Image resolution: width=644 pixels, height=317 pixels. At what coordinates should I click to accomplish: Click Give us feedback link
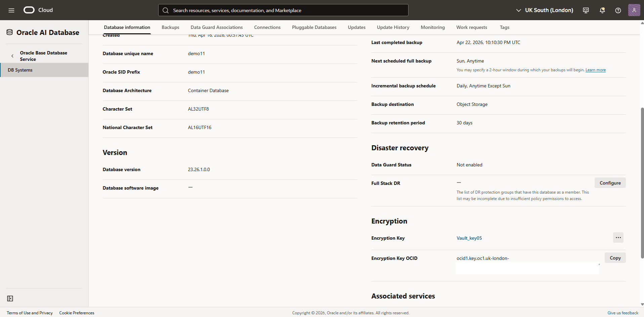623,313
